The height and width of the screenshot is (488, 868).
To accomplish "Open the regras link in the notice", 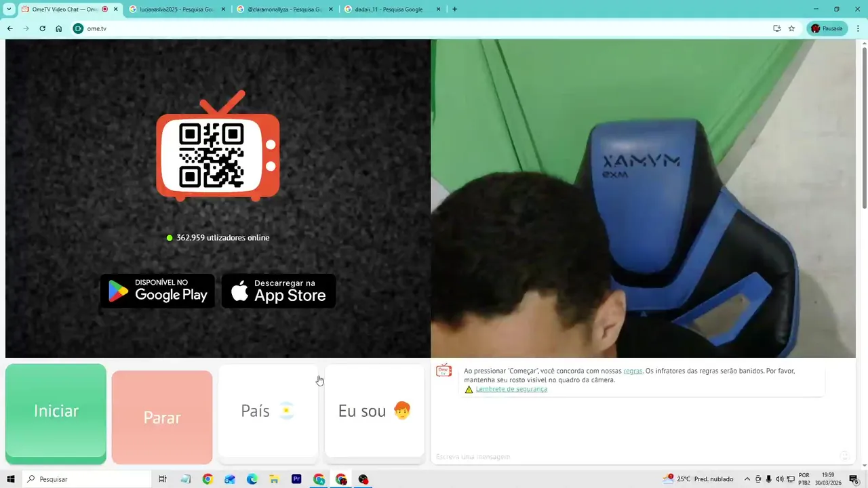I will point(633,371).
